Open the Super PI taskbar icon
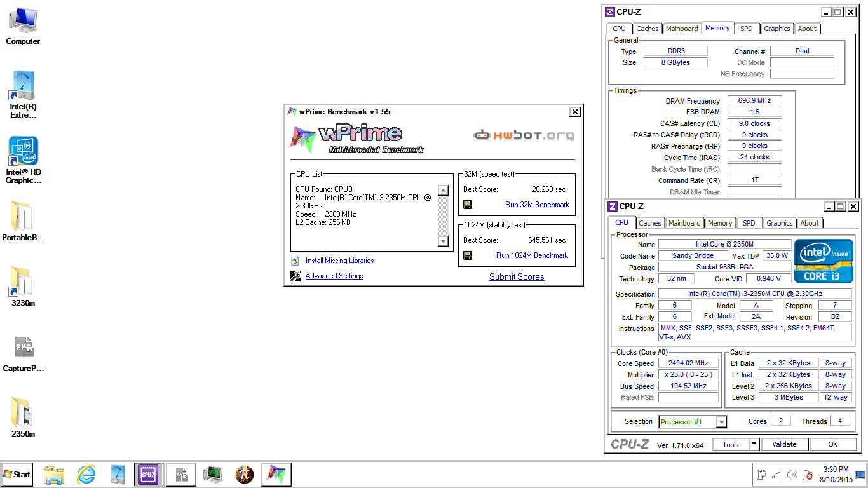The image size is (868, 488). point(245,474)
